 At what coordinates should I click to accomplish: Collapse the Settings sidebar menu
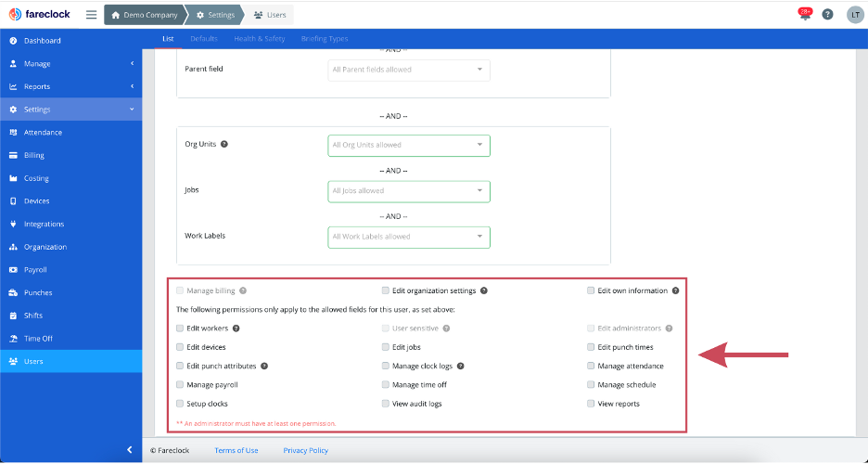[x=70, y=110]
